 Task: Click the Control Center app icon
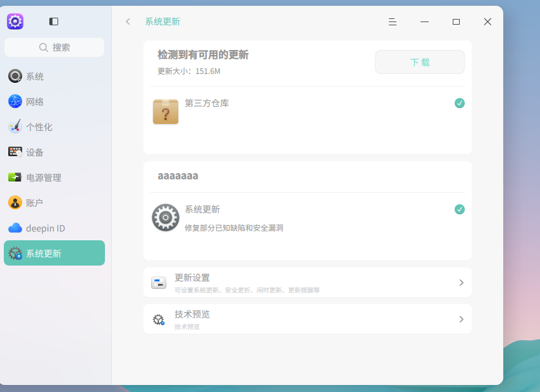(x=15, y=21)
